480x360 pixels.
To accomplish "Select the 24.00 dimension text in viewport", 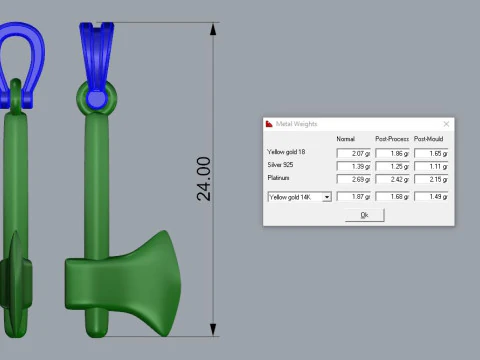I will pyautogui.click(x=204, y=179).
